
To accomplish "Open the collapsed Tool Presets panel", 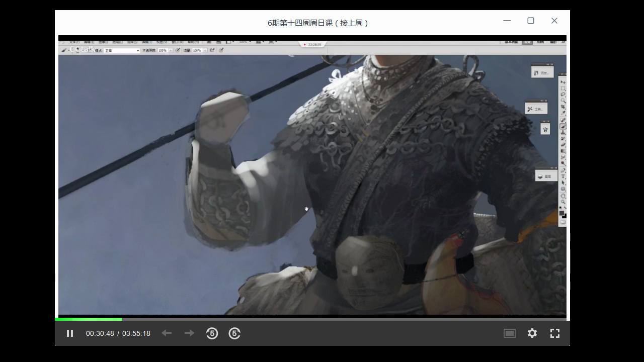I will (x=536, y=109).
